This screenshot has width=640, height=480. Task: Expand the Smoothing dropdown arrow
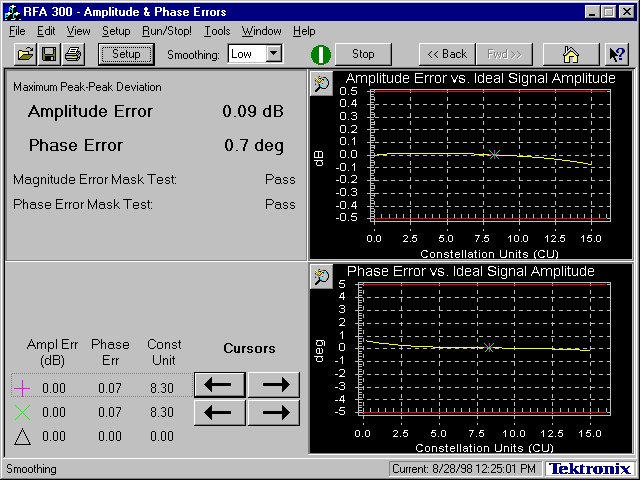pos(274,53)
